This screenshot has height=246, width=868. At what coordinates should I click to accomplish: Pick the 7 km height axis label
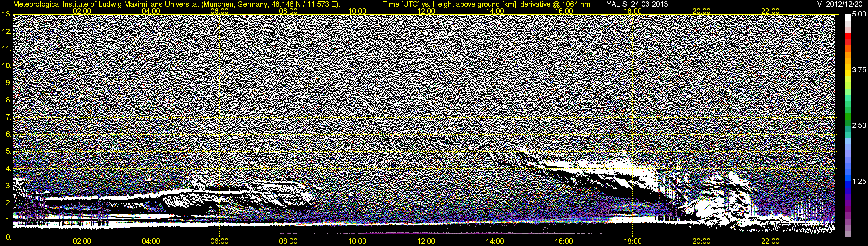8,118
